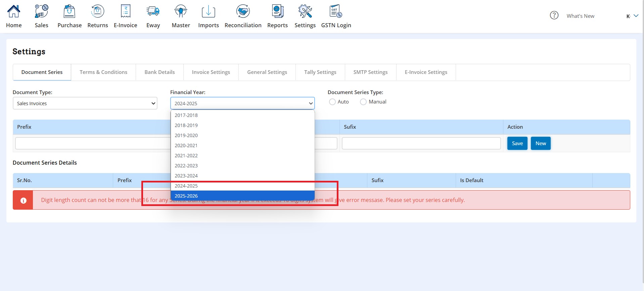The width and height of the screenshot is (644, 291).
Task: Select the Auto series type radio button
Action: click(x=332, y=102)
